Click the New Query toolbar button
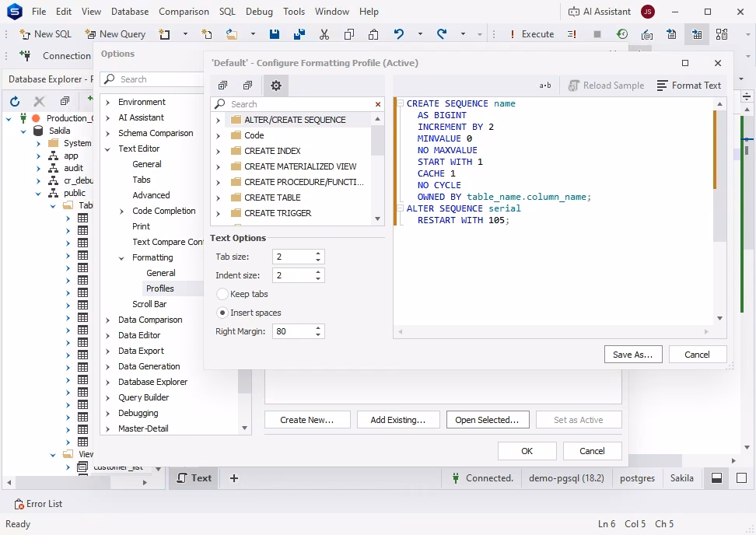 [115, 34]
